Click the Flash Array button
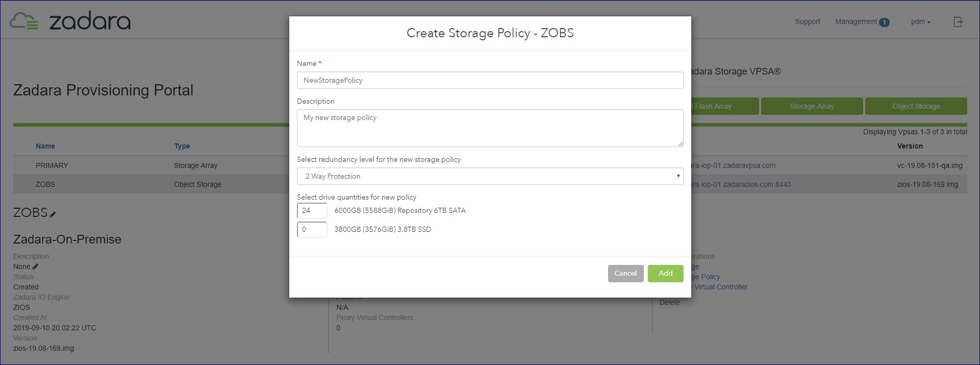The width and height of the screenshot is (980, 365). click(724, 106)
